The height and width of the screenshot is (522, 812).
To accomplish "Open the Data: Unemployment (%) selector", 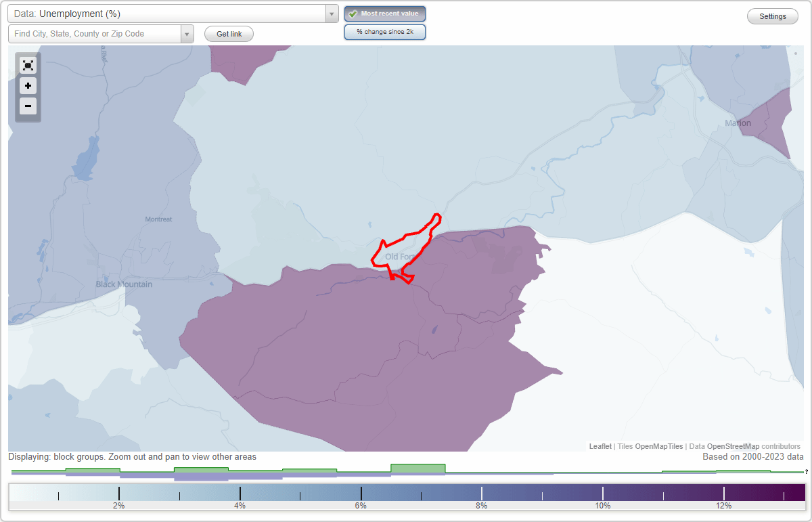I will (x=173, y=14).
